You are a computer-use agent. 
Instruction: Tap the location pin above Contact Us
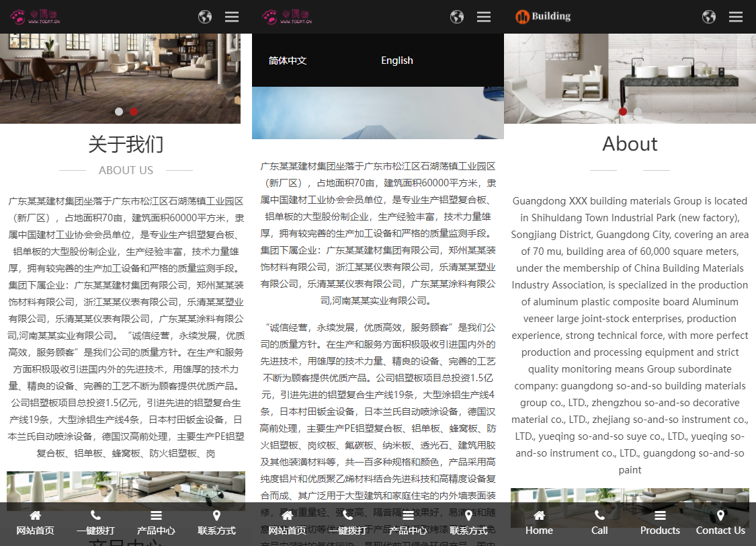coord(720,515)
